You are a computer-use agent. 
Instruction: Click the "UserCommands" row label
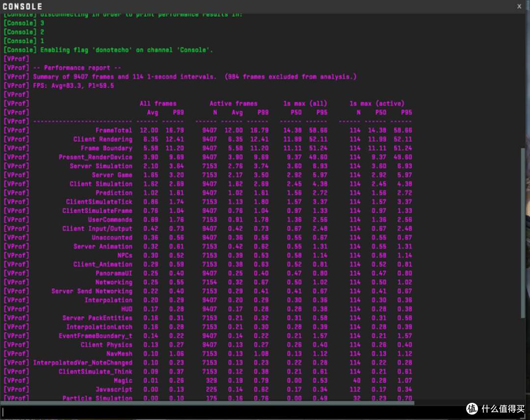click(110, 220)
